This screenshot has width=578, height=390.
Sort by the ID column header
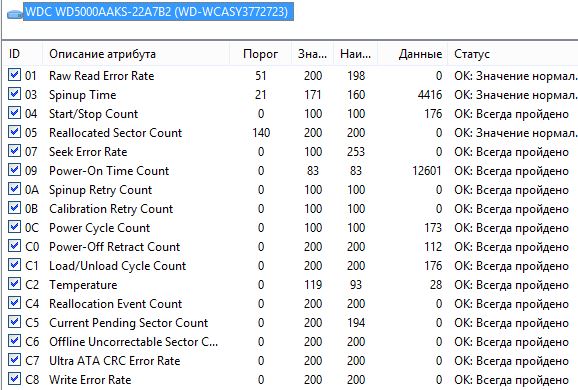click(x=22, y=54)
